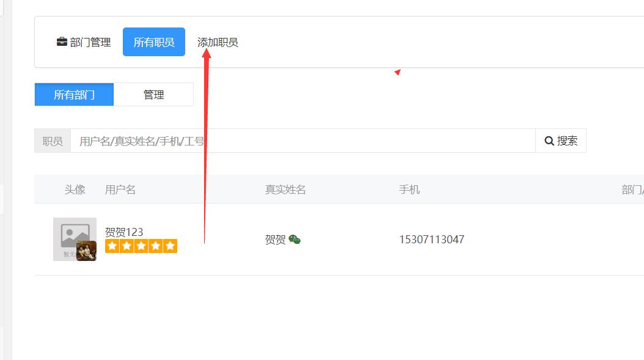
Task: Focus the 用户名/真实姓名/手机/工号 search field
Action: [302, 141]
